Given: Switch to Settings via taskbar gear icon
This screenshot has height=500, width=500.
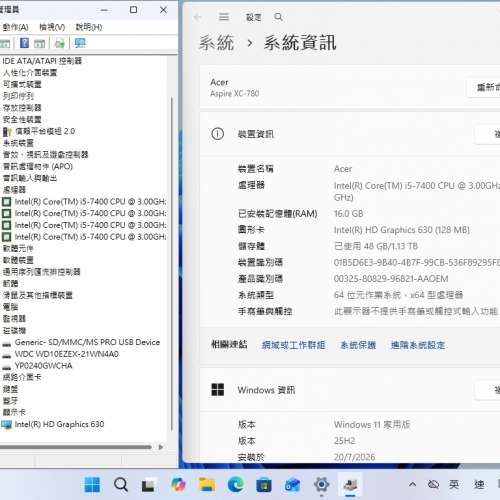Looking at the screenshot, I should click(x=322, y=484).
